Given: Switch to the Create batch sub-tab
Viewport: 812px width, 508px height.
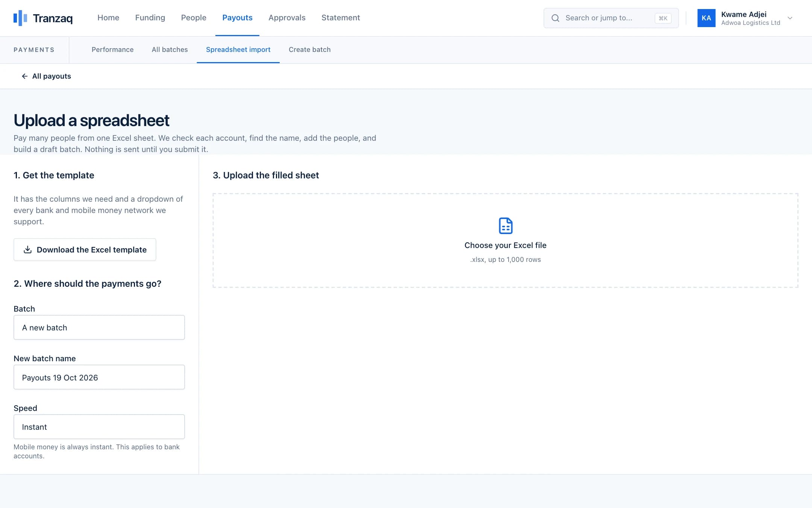Looking at the screenshot, I should (309, 50).
